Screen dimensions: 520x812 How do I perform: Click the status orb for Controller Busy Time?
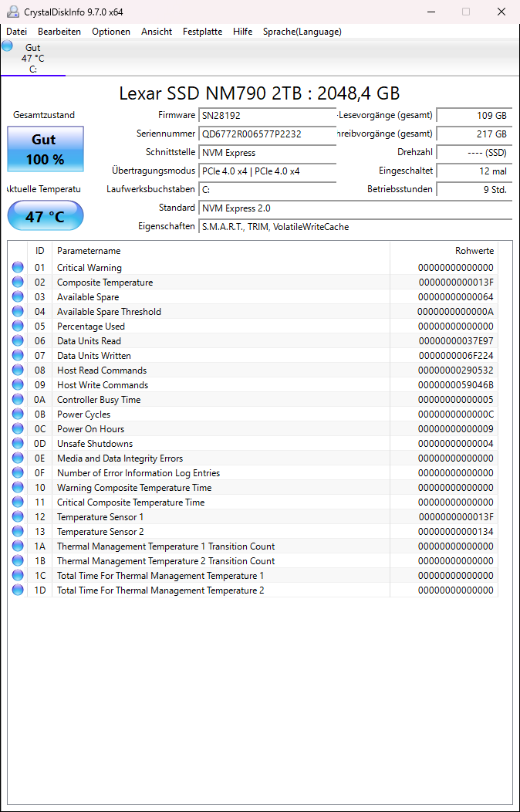click(18, 400)
